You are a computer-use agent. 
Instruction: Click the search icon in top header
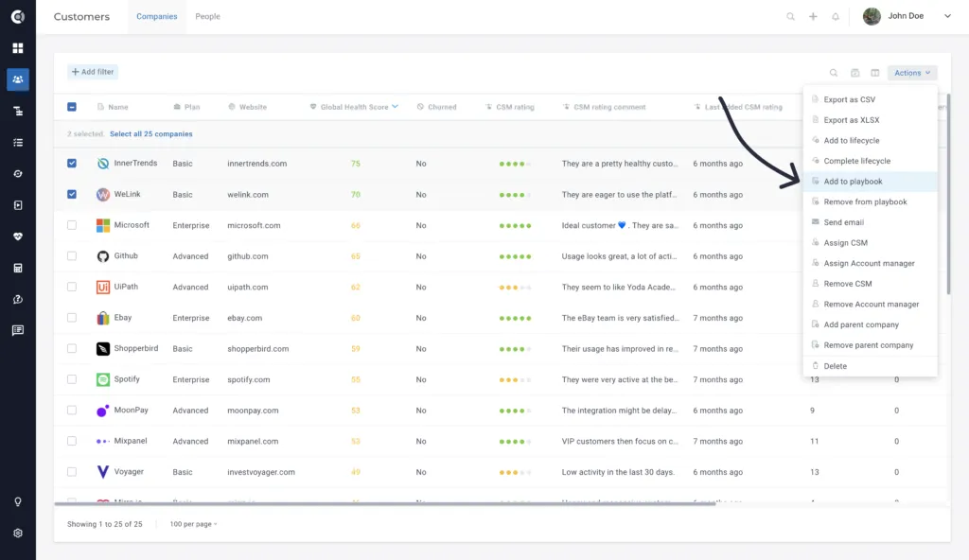[790, 17]
